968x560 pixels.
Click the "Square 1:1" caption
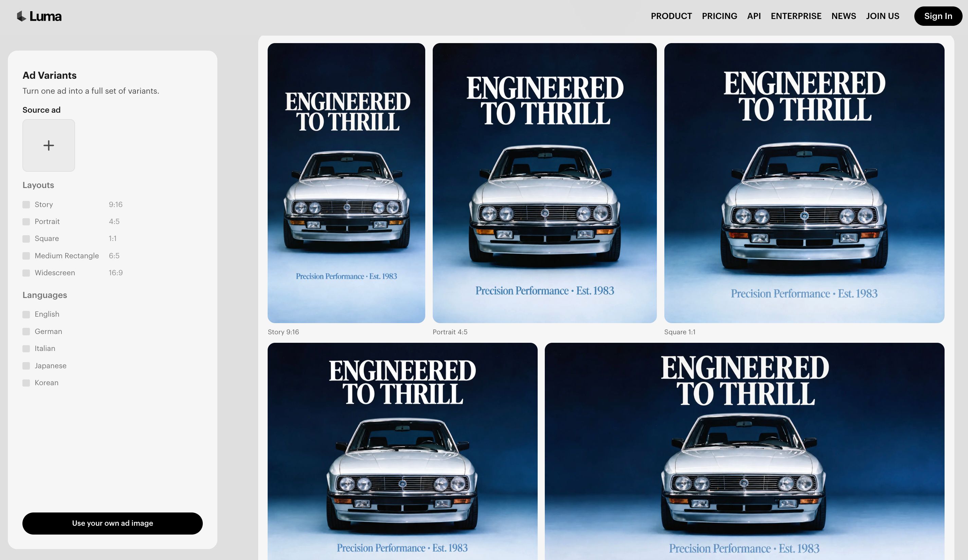pyautogui.click(x=680, y=332)
